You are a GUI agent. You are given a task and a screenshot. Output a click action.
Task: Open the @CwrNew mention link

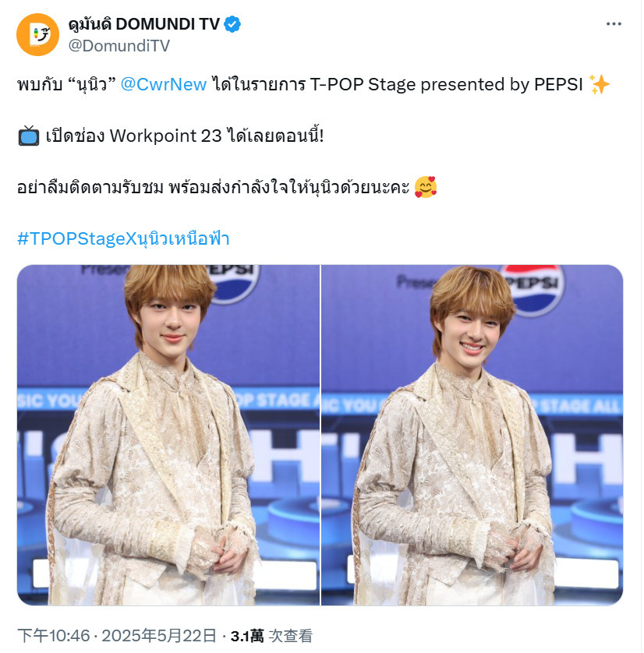pyautogui.click(x=164, y=84)
